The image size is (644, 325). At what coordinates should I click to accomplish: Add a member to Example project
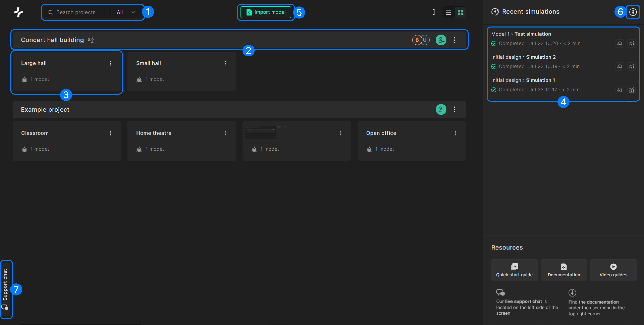(441, 110)
